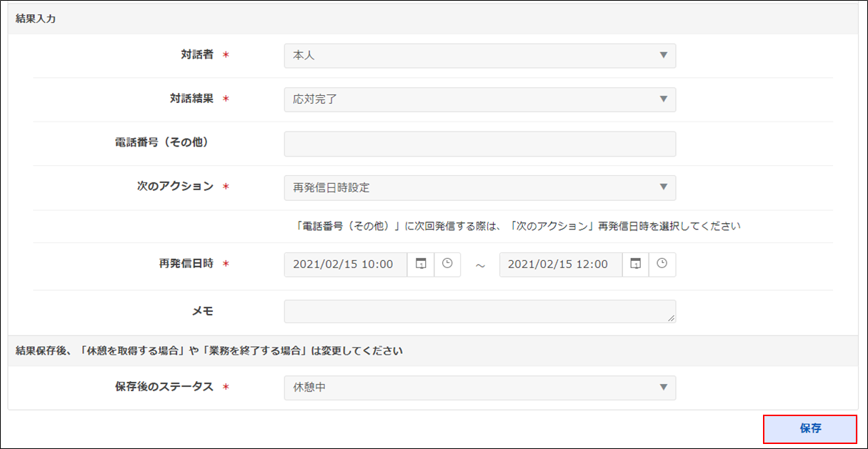Viewport: 868px width, 449px height.
Task: Expand the 対話者 dropdown showing 本人
Action: 479,56
